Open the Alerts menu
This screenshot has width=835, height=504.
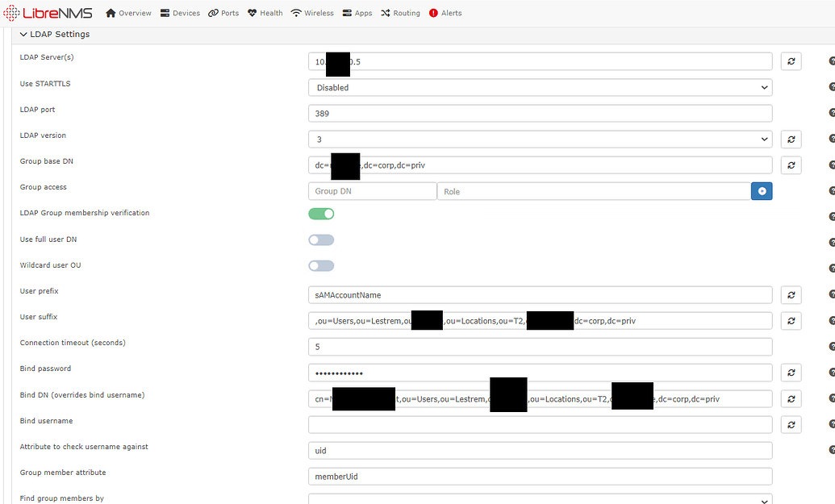click(x=445, y=13)
